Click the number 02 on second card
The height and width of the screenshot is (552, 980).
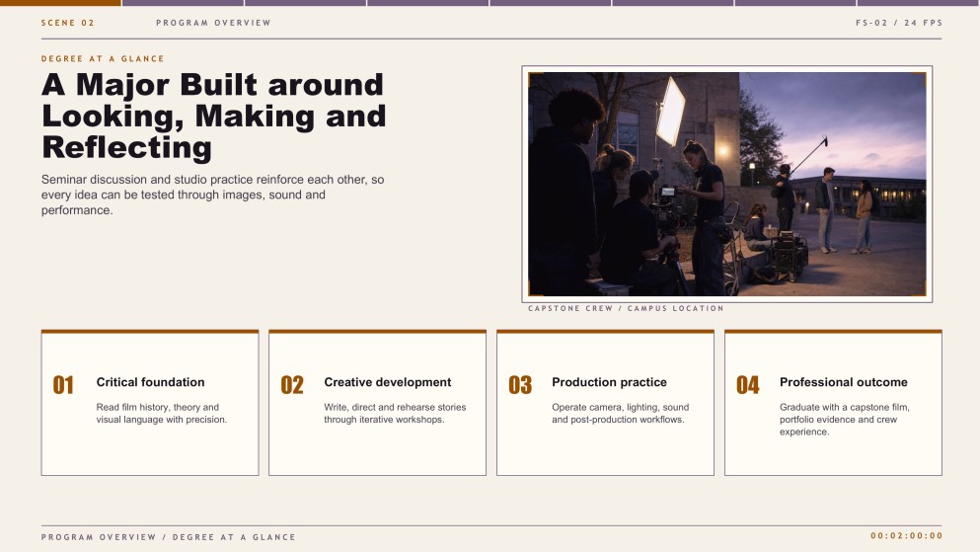click(x=292, y=385)
